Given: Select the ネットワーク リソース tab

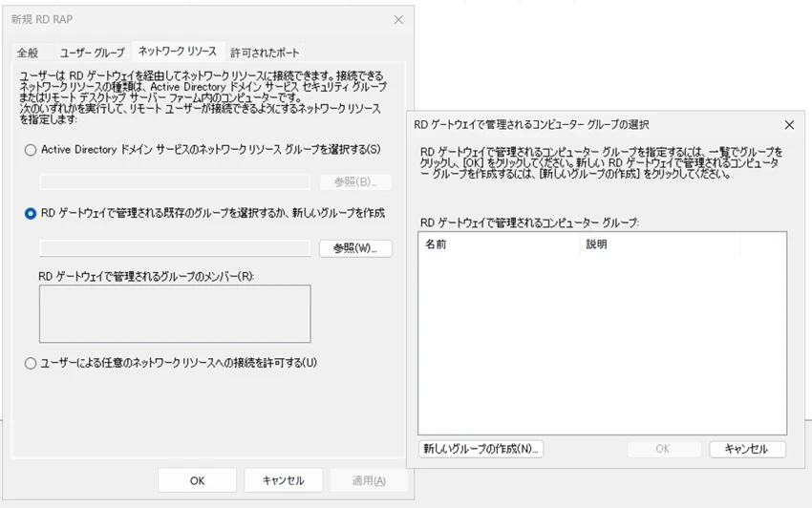Looking at the screenshot, I should 178,52.
